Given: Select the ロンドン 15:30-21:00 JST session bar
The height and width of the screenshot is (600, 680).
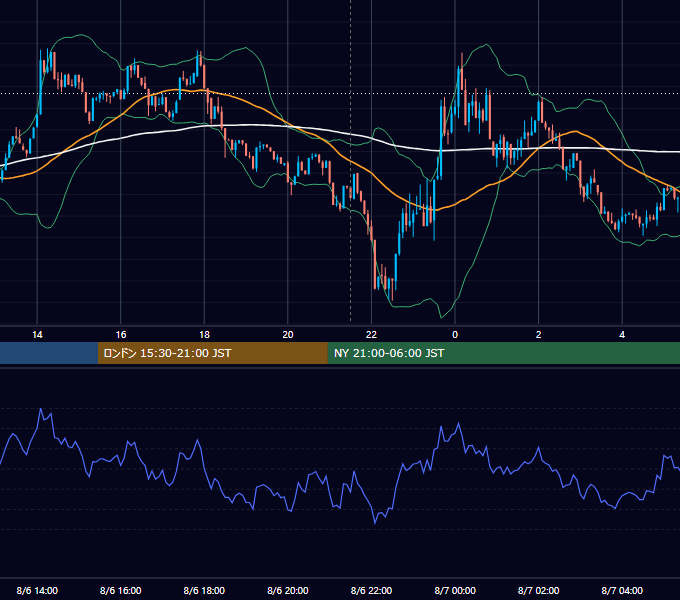Looking at the screenshot, I should click(x=212, y=353).
